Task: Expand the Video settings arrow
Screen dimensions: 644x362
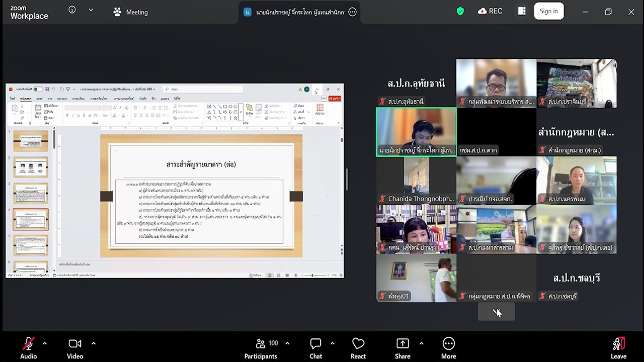Action: pos(94,343)
